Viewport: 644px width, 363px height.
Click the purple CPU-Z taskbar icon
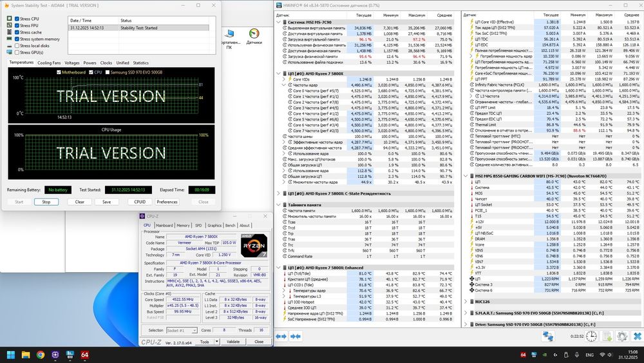[x=55, y=355]
